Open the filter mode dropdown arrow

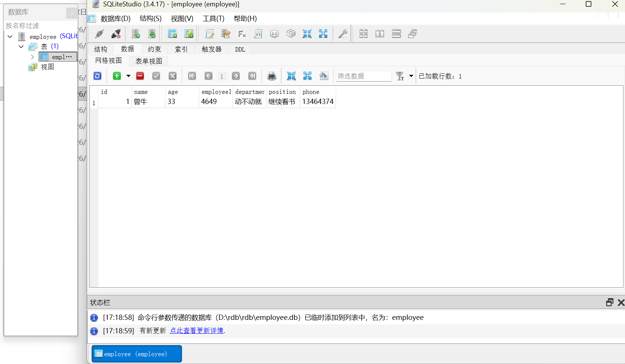coord(411,76)
